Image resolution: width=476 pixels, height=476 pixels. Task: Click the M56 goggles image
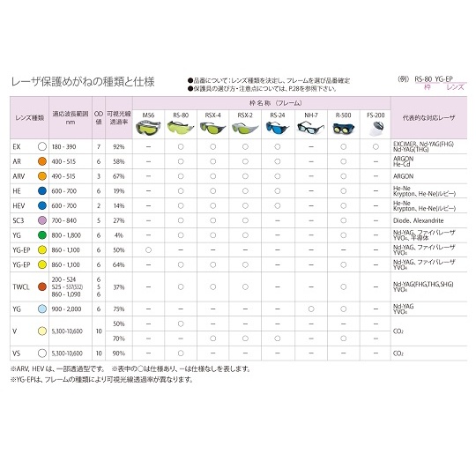(148, 128)
